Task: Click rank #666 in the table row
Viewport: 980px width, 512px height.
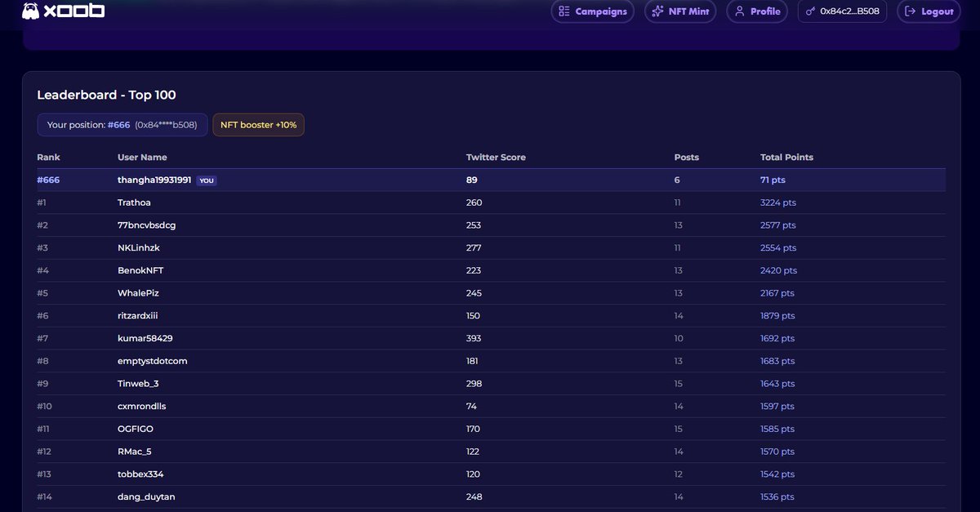Action: click(48, 180)
